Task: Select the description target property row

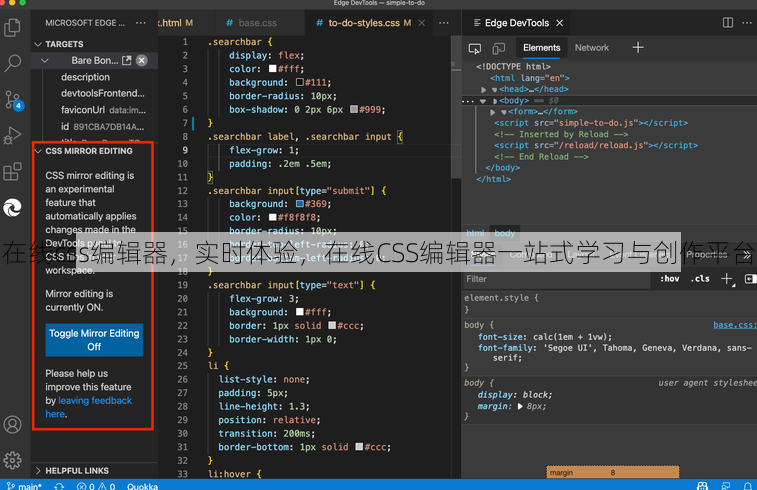Action: pos(95,77)
